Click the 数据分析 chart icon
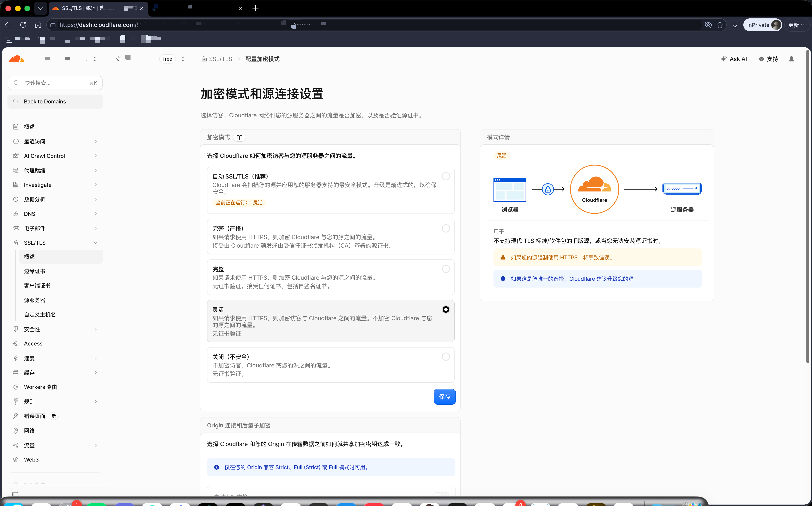The image size is (812, 506). 16,199
